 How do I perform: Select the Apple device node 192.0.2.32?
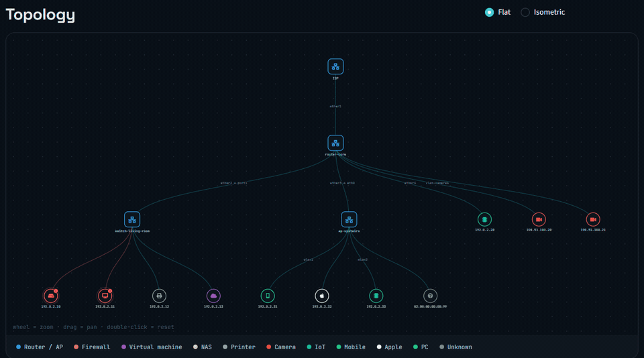(322, 296)
